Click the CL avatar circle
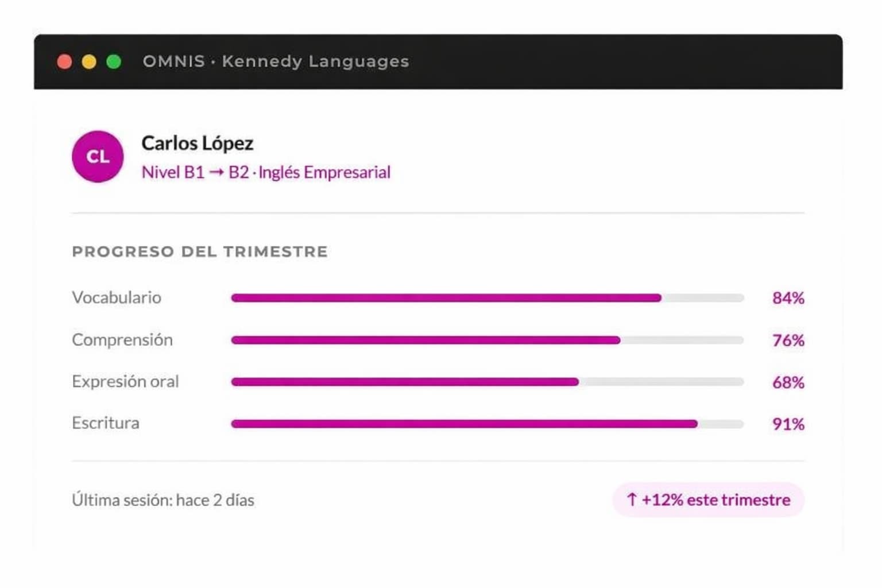This screenshot has width=882, height=588. coord(98,157)
